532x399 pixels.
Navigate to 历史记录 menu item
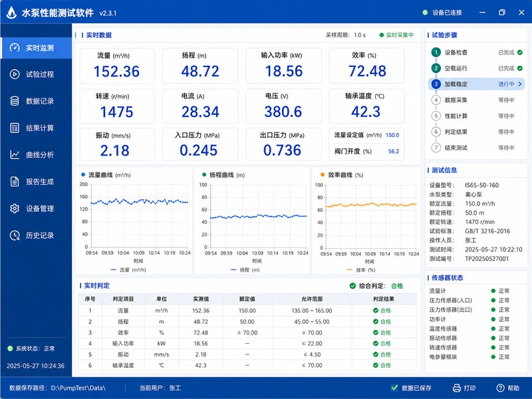point(36,235)
